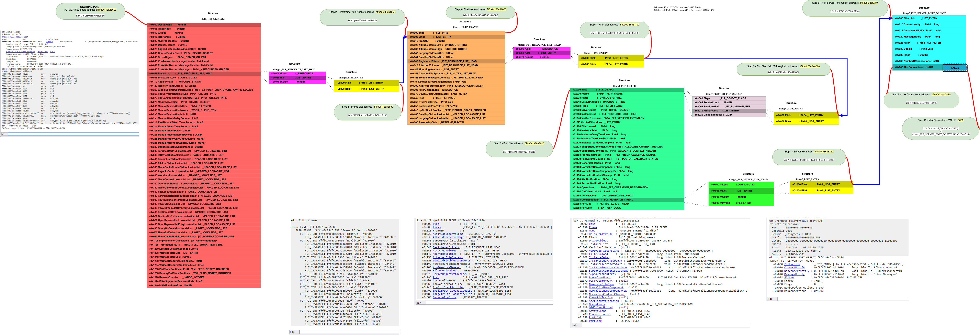Click the RegisteredFilters link in _FLTP_FRAME dump
Screen dimensions: 980x335
tap(446, 247)
